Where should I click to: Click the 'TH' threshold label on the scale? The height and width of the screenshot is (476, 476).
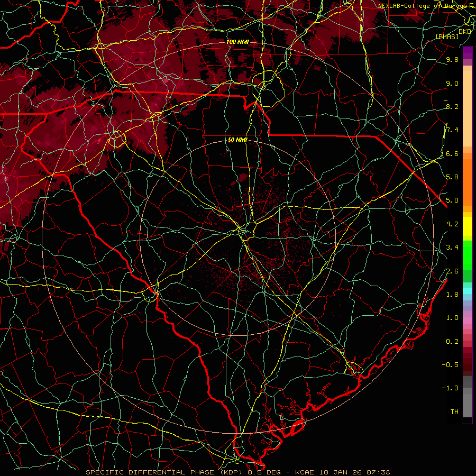coord(454,412)
